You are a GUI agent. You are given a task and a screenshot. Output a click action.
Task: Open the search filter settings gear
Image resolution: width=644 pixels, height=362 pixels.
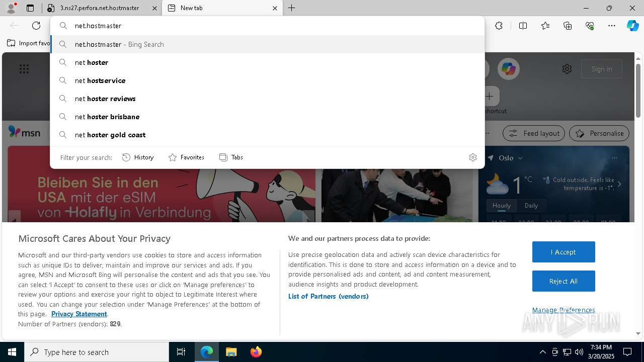pyautogui.click(x=473, y=157)
